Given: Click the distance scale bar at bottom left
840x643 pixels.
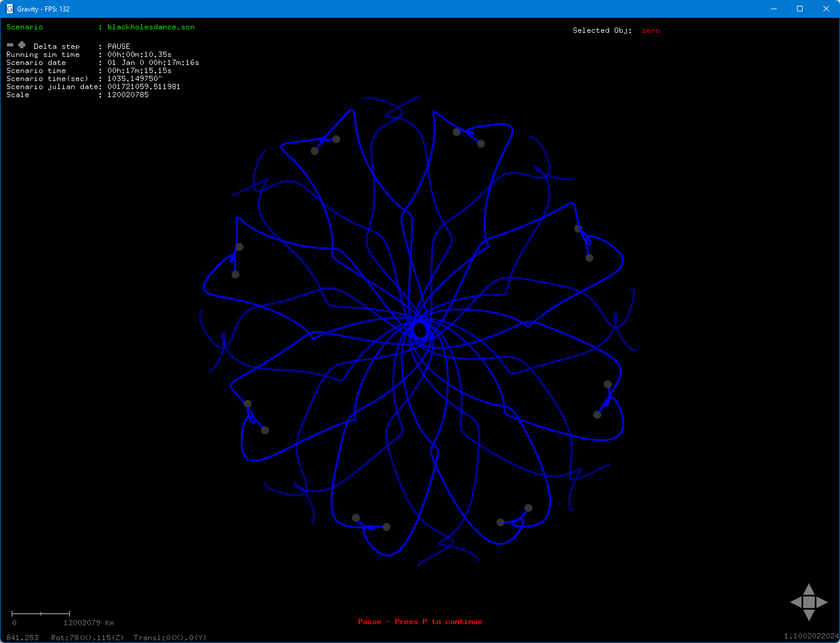Looking at the screenshot, I should [40, 613].
